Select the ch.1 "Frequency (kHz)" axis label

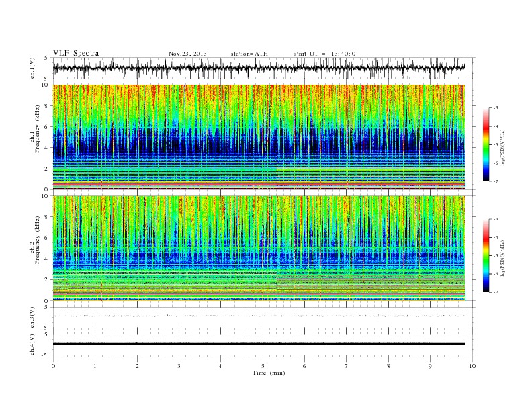pos(37,129)
